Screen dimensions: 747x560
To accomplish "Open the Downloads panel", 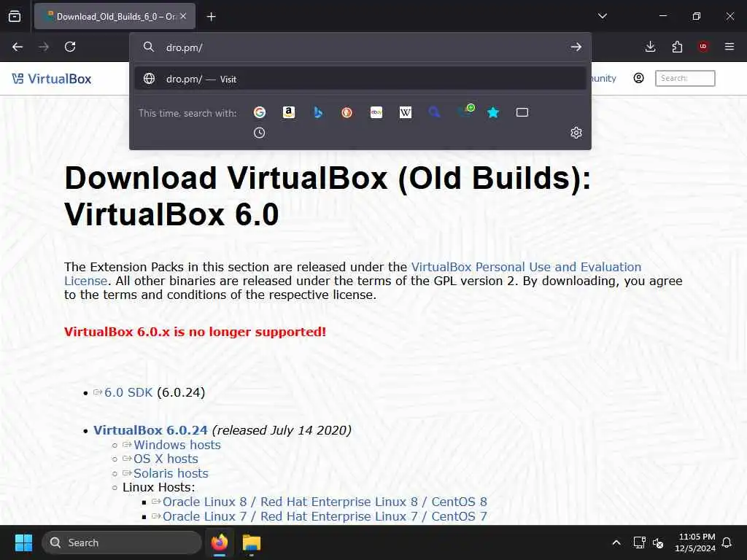I will point(650,47).
